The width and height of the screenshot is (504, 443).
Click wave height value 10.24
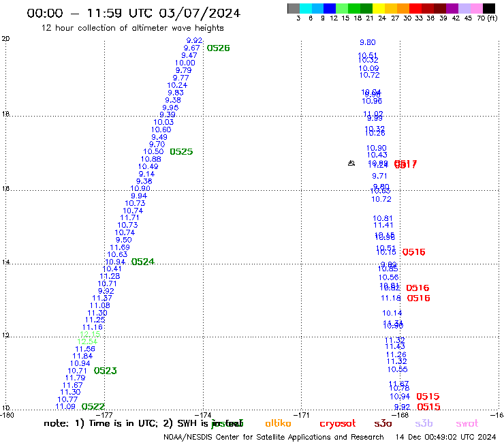[x=177, y=86]
